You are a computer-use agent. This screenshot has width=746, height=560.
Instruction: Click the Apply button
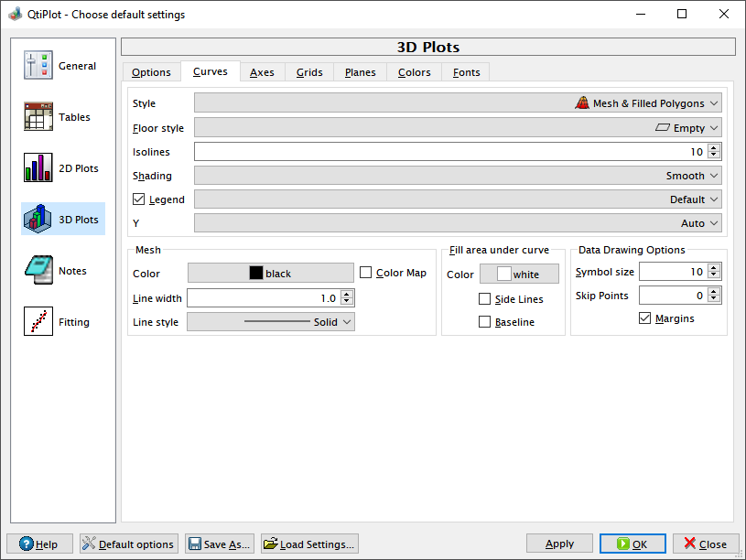pos(559,544)
